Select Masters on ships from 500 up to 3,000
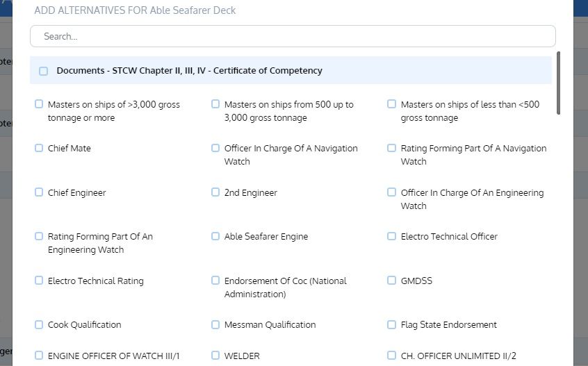The height and width of the screenshot is (366, 588). 215,103
